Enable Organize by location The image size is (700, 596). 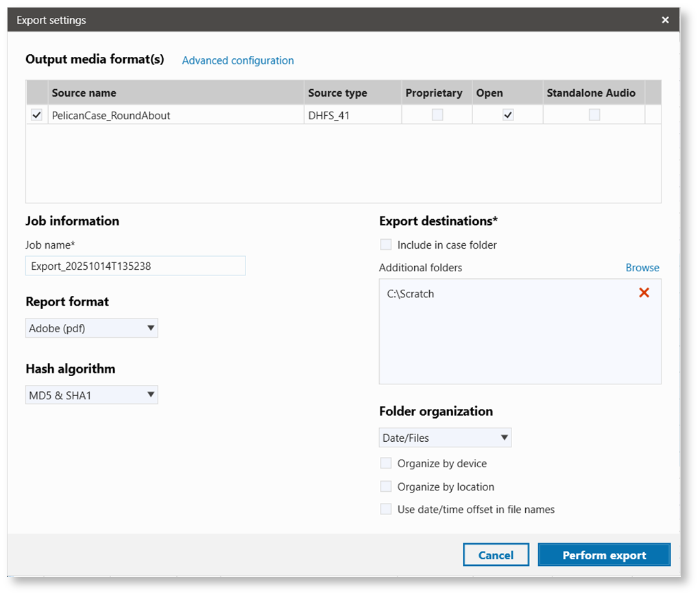click(385, 486)
